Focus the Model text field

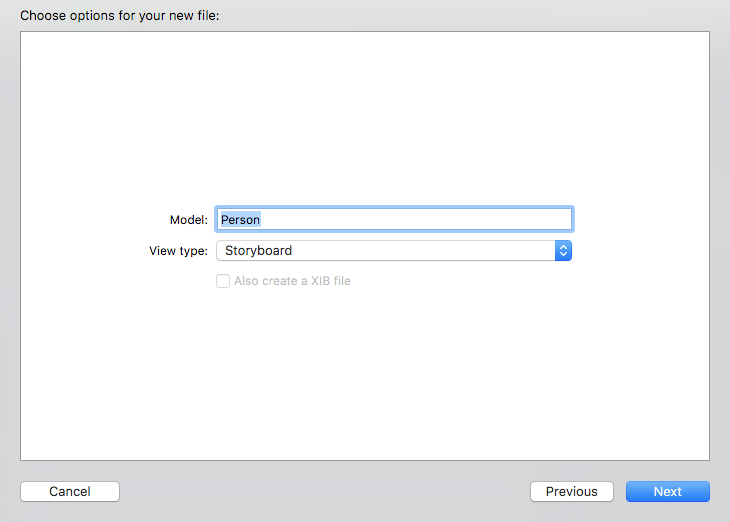(394, 219)
